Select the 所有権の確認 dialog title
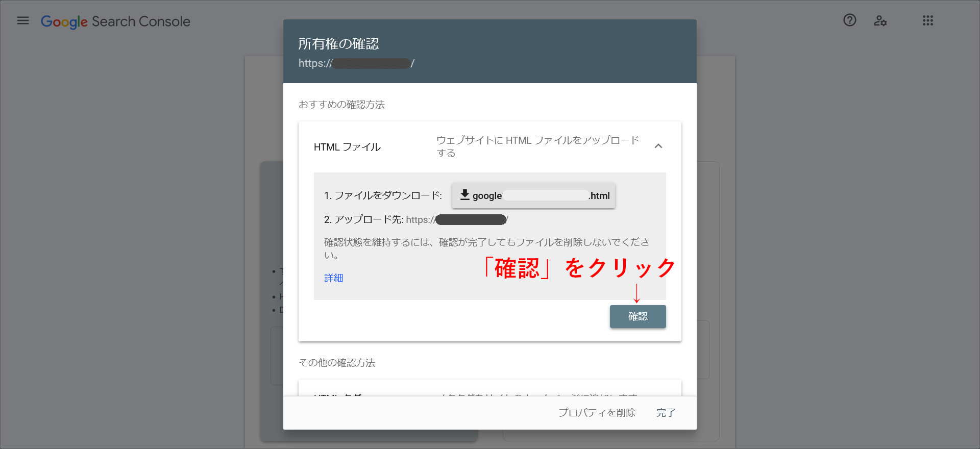The width and height of the screenshot is (980, 449). point(338,44)
